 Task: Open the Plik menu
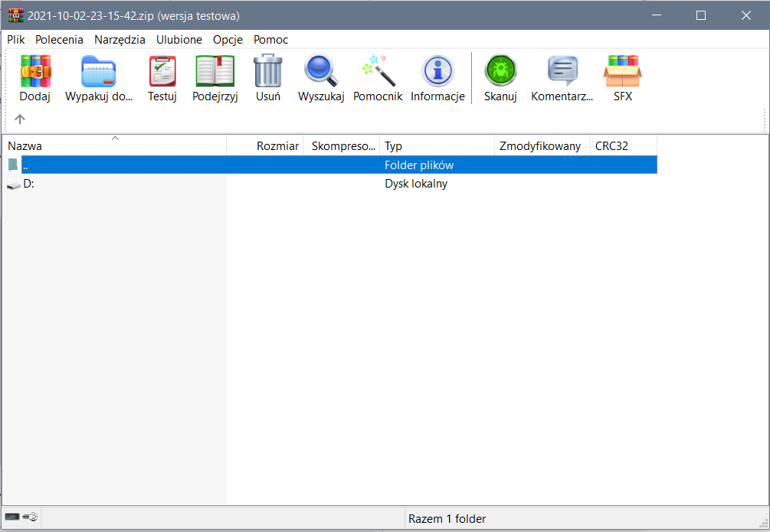16,40
